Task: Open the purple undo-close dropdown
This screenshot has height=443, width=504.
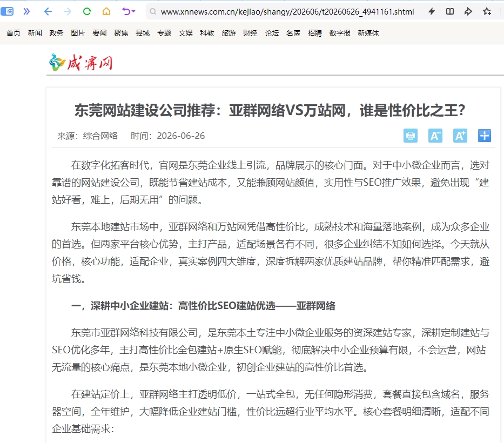Action: pyautogui.click(x=129, y=11)
